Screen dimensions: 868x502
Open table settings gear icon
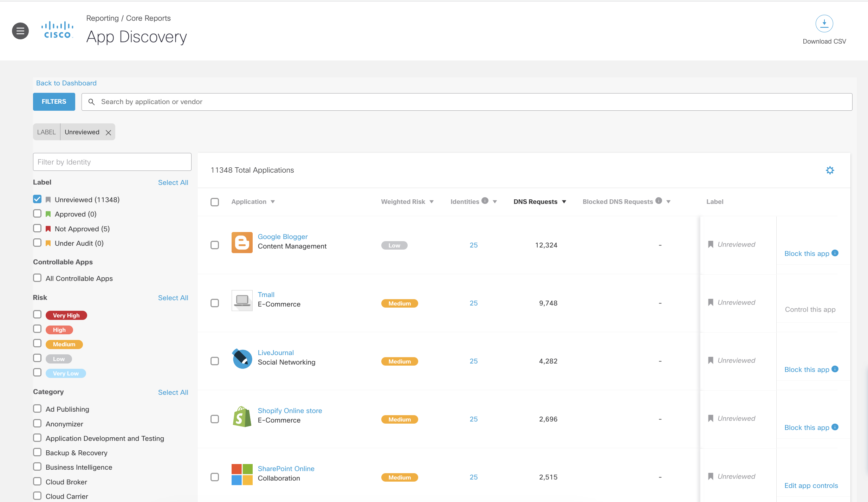[830, 170]
